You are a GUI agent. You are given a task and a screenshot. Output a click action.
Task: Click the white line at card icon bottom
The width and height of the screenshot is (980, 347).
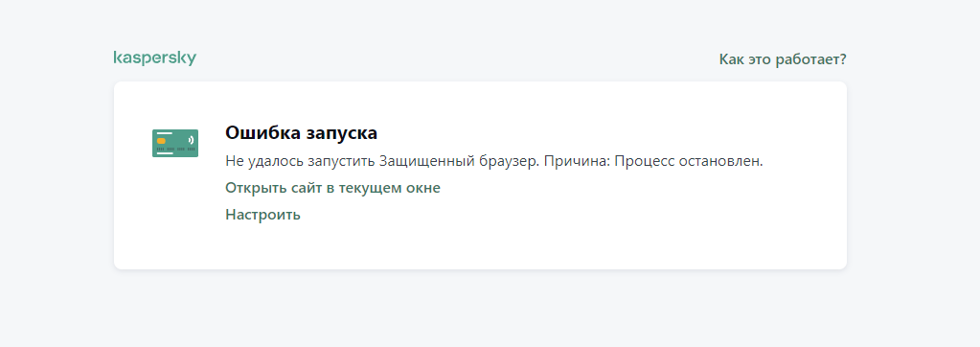(165, 153)
